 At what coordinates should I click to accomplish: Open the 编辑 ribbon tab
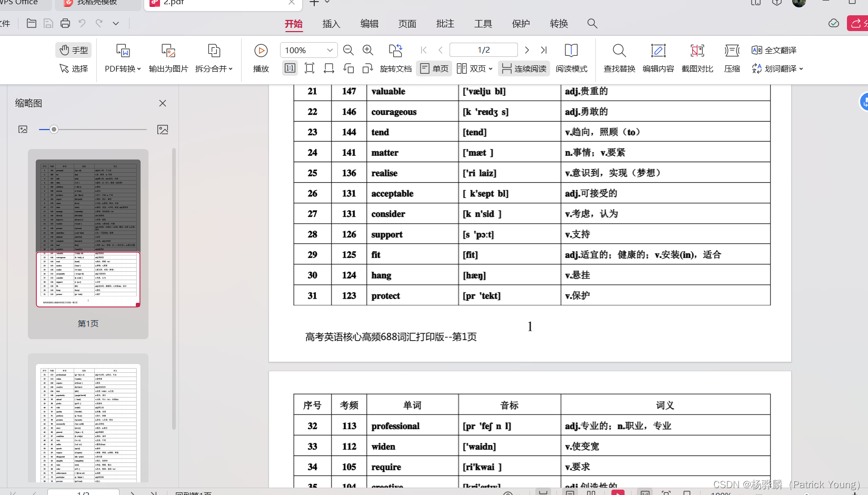coord(370,24)
